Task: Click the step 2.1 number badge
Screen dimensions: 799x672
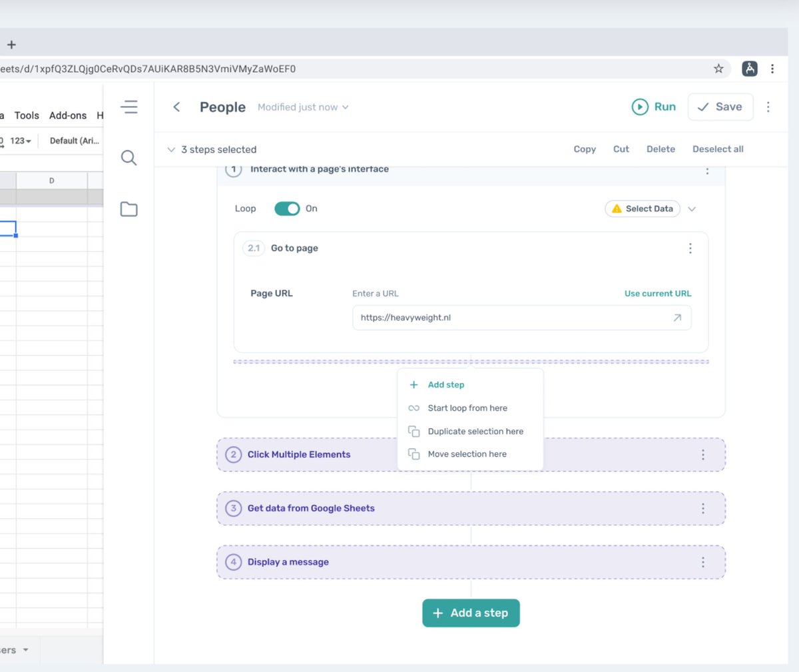Action: [x=254, y=248]
